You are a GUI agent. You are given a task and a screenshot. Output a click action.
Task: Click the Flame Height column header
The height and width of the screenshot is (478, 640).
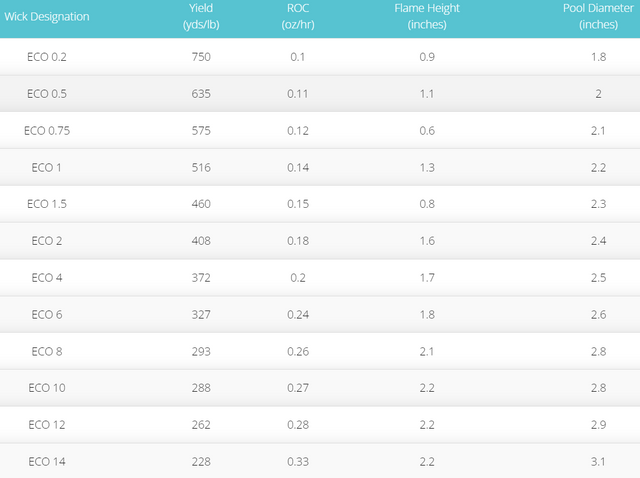pos(427,16)
